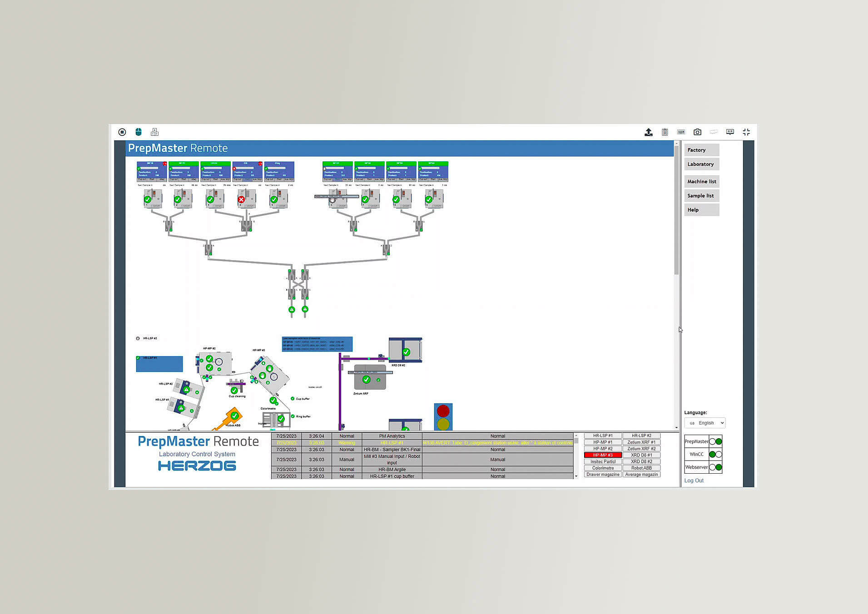
Task: Show the on-screen keyboard icon
Action: [x=681, y=132]
